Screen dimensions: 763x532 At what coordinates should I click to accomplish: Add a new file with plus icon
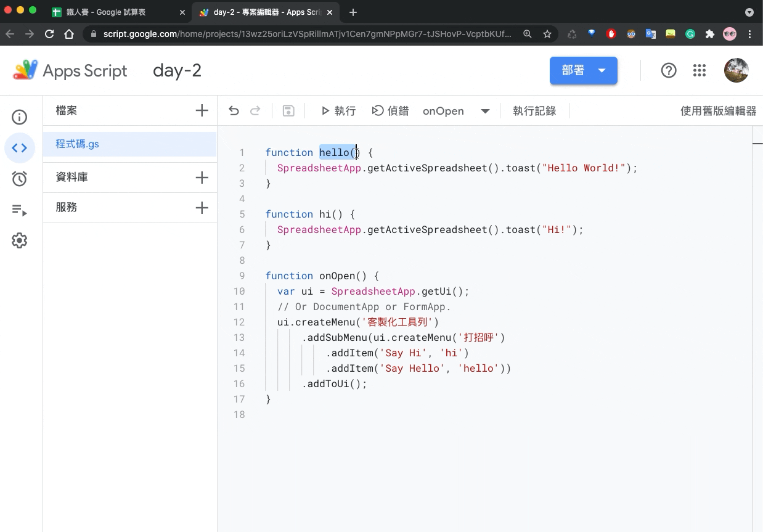[x=202, y=110]
